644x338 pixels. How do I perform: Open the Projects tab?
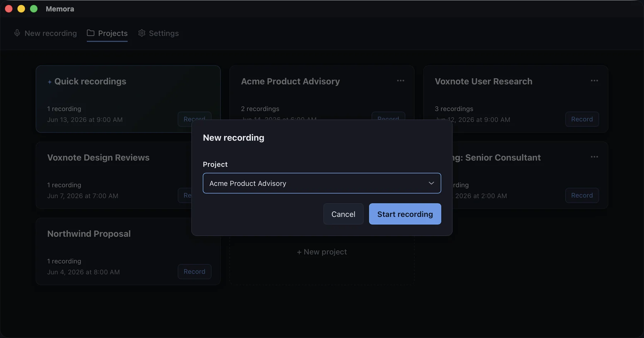click(x=107, y=33)
